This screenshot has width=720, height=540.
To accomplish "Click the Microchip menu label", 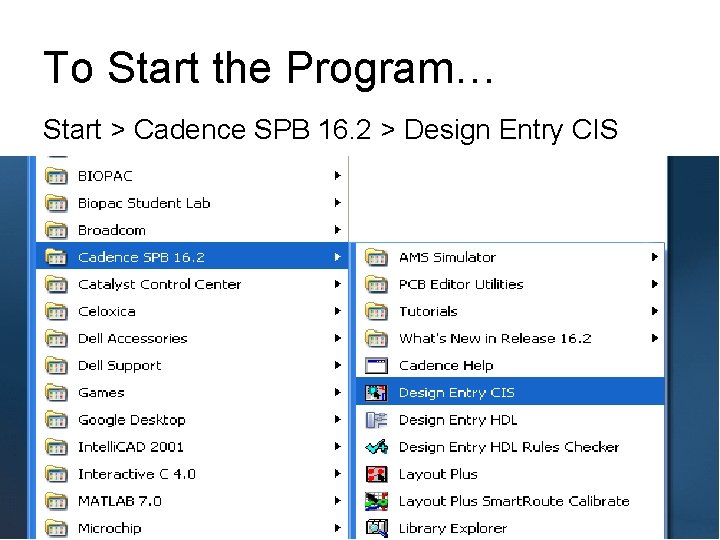I will pyautogui.click(x=110, y=529).
